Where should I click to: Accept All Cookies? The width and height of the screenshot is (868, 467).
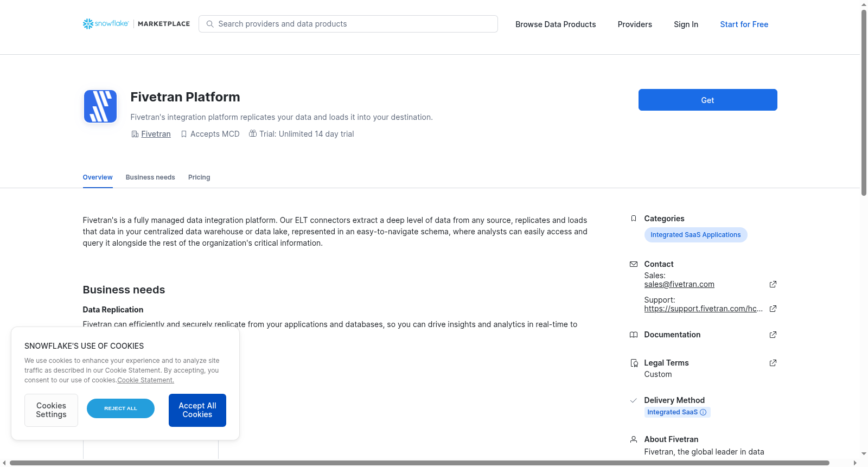pos(197,410)
